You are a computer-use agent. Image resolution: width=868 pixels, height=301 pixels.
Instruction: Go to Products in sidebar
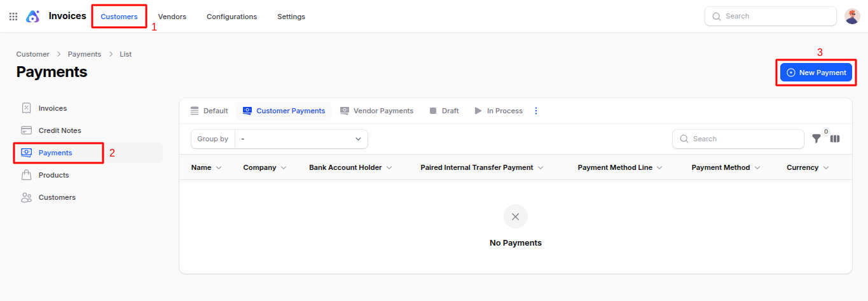[89, 175]
